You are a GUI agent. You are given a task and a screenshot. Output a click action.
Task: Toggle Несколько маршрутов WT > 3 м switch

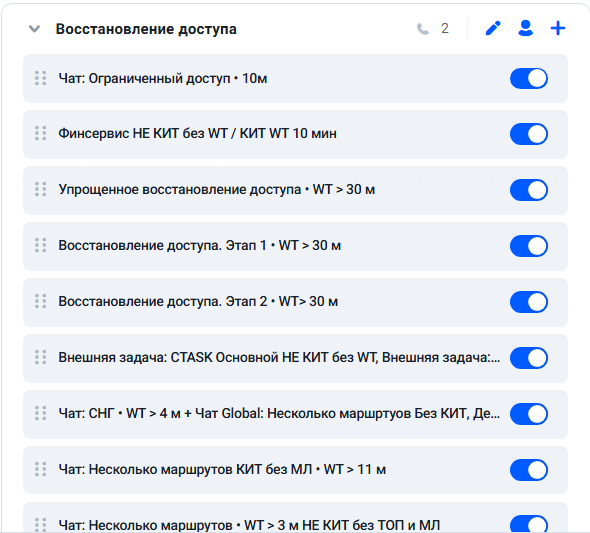pos(529,524)
